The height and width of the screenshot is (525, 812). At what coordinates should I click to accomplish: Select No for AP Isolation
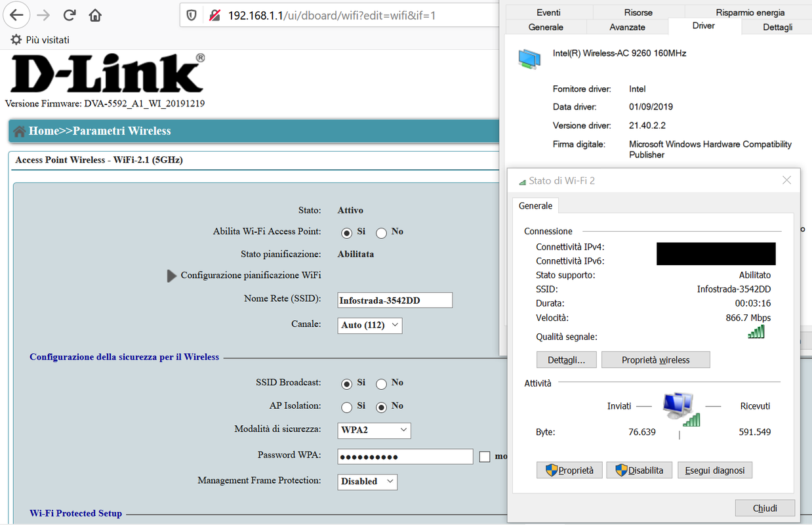(x=381, y=407)
